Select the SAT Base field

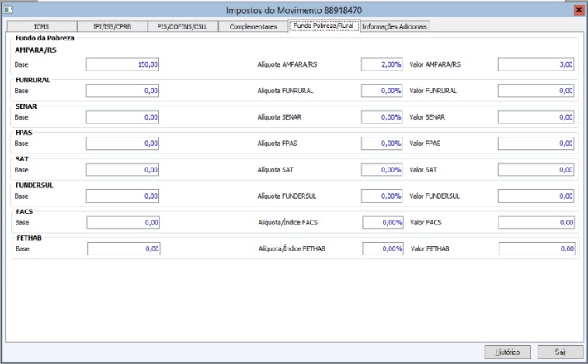[x=123, y=169]
